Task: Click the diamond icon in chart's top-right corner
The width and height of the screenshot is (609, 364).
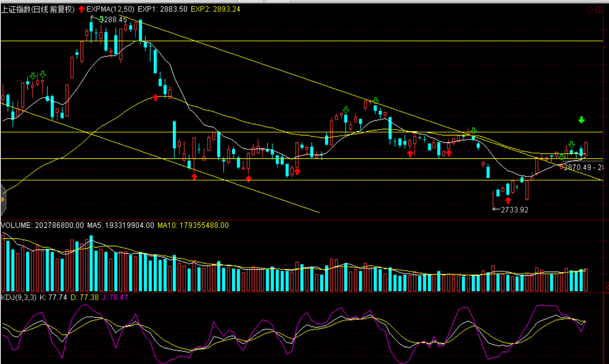Action: click(590, 9)
